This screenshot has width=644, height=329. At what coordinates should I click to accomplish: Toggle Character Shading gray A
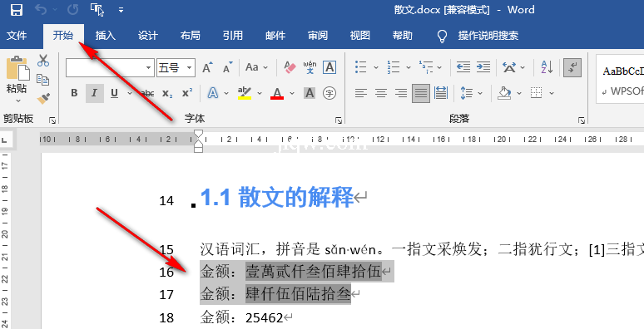point(310,93)
